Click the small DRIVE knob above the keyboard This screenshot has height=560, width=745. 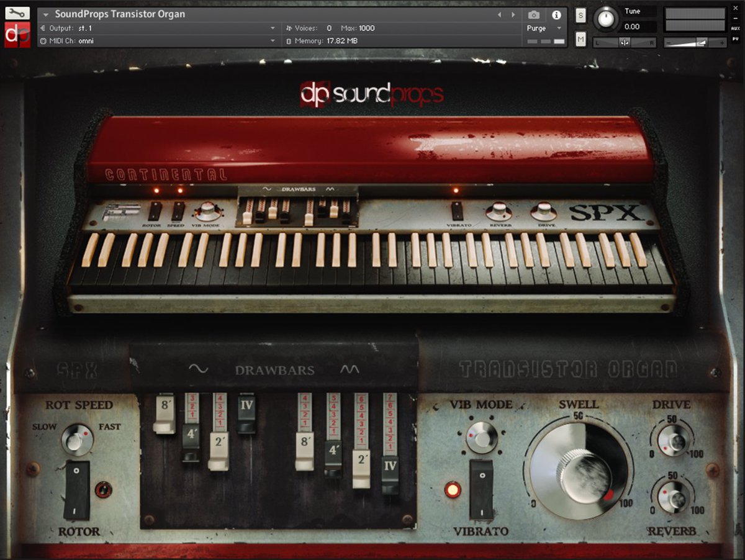[544, 212]
